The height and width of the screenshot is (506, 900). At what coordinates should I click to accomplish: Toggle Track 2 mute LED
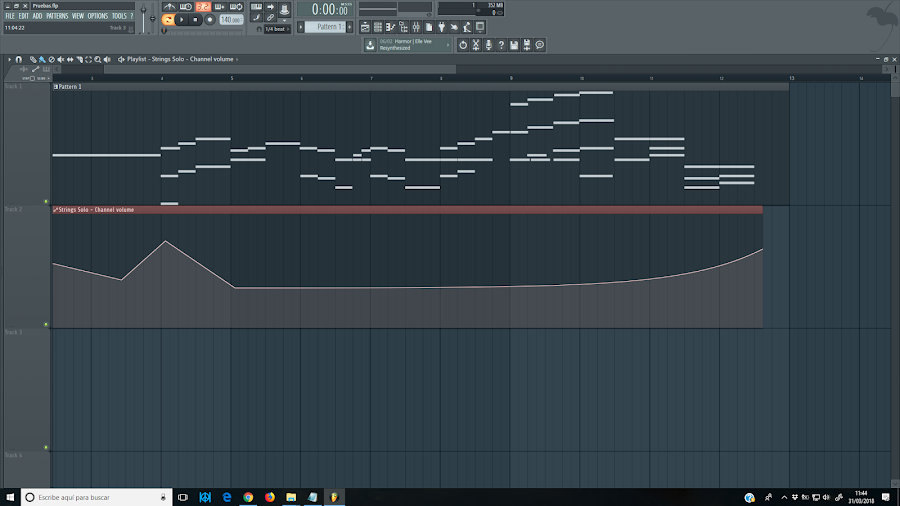pos(46,324)
